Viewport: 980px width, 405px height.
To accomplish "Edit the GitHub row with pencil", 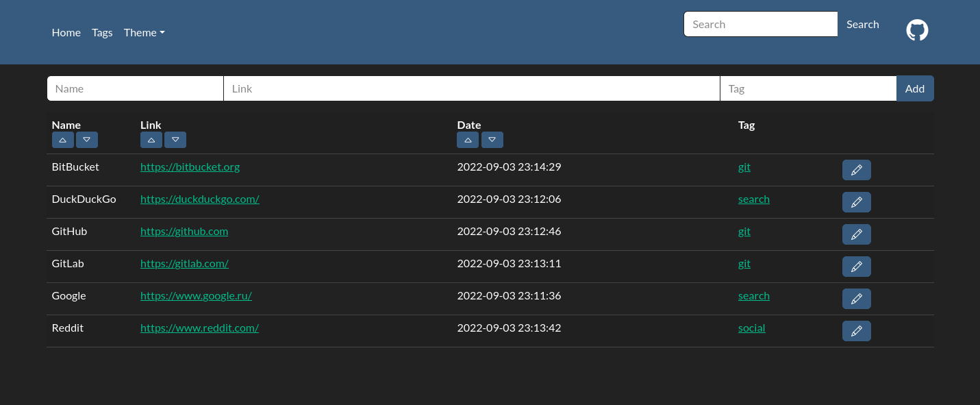I will (x=856, y=234).
